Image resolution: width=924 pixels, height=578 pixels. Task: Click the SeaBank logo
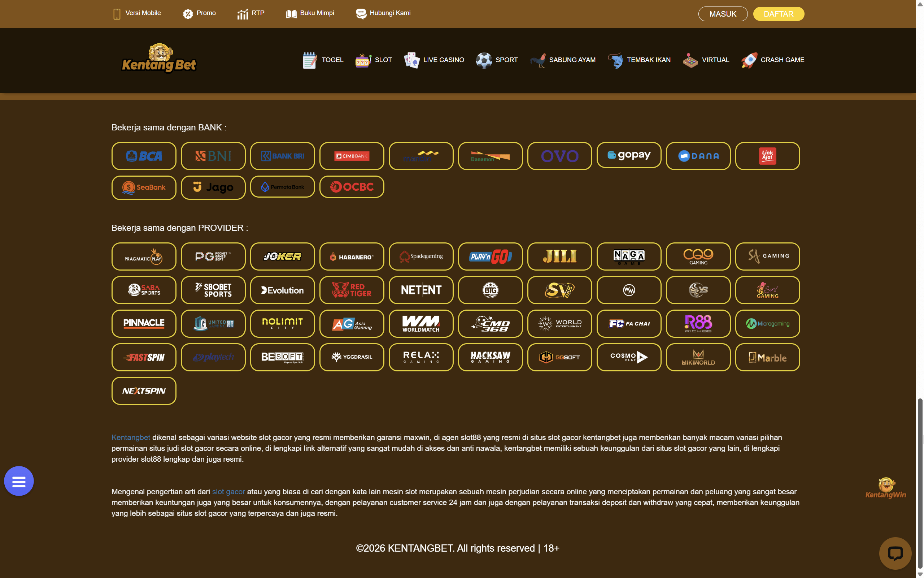[x=144, y=188]
